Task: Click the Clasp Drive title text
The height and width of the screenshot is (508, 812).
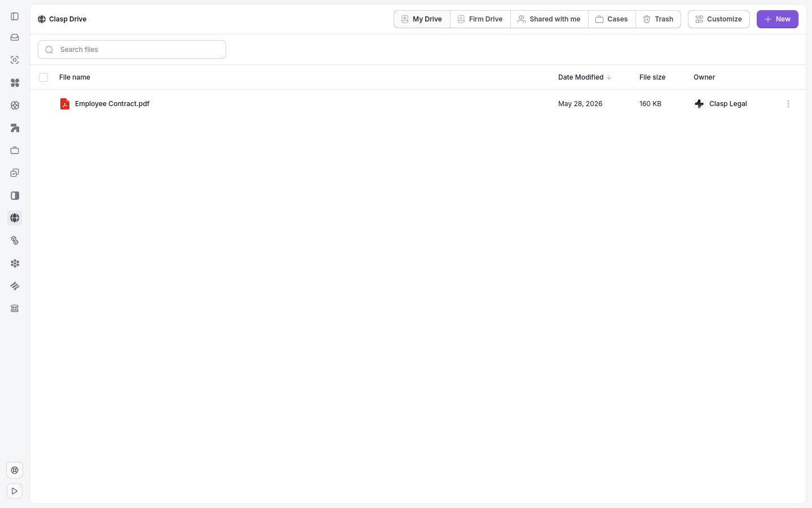Action: (68, 19)
